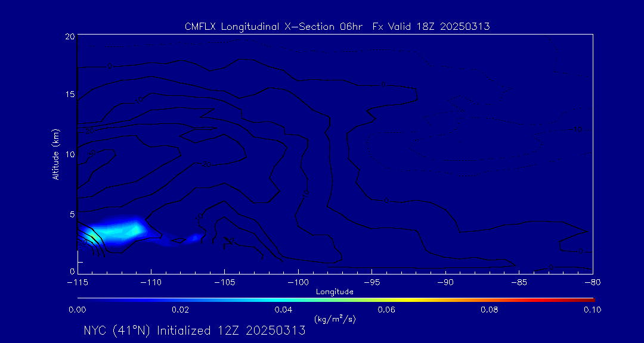Click the longitude tick label -85
Viewport: 644px width, 343px height.
click(519, 283)
